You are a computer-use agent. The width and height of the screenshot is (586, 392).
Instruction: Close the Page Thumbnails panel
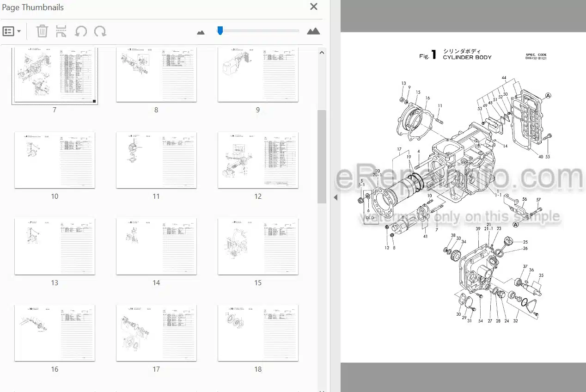[x=314, y=7]
